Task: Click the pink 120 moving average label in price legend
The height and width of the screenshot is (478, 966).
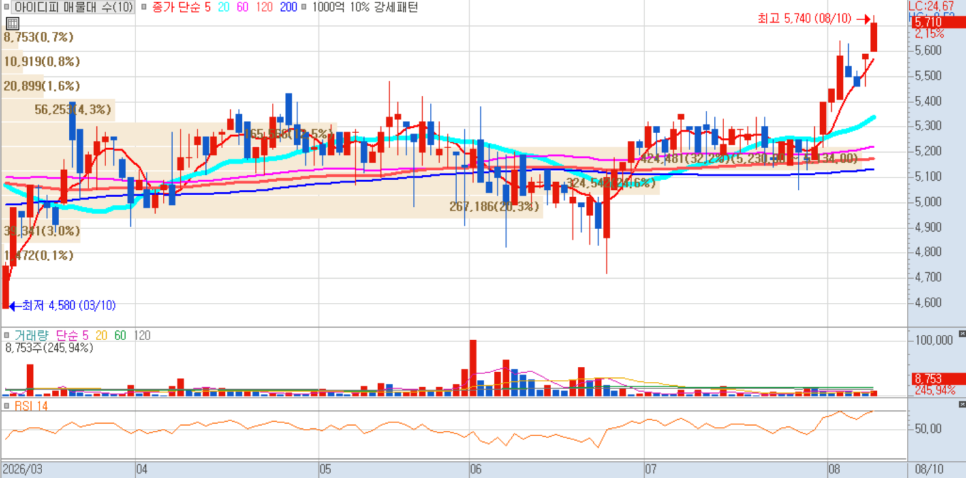Action: click(x=266, y=7)
